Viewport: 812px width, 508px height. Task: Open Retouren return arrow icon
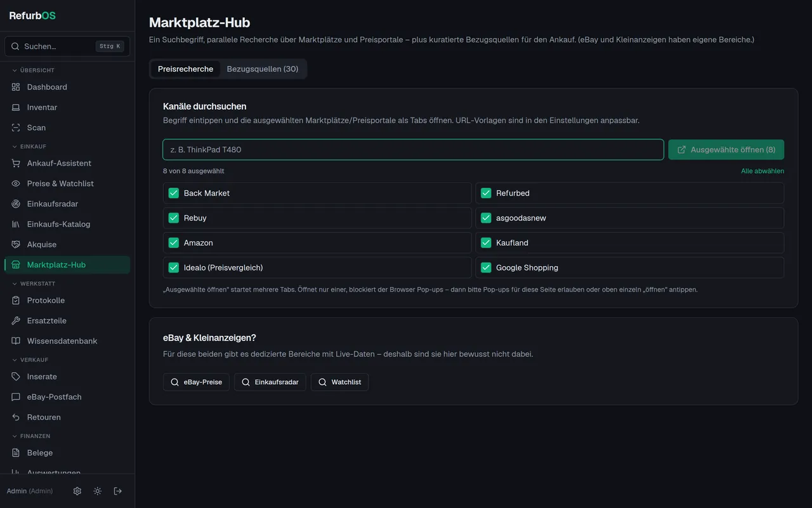pos(16,417)
